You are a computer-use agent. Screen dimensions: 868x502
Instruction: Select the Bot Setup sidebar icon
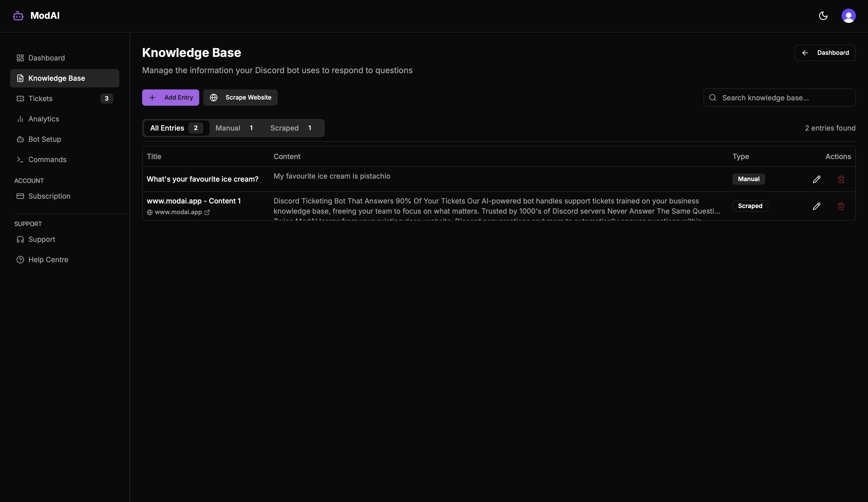pos(20,139)
